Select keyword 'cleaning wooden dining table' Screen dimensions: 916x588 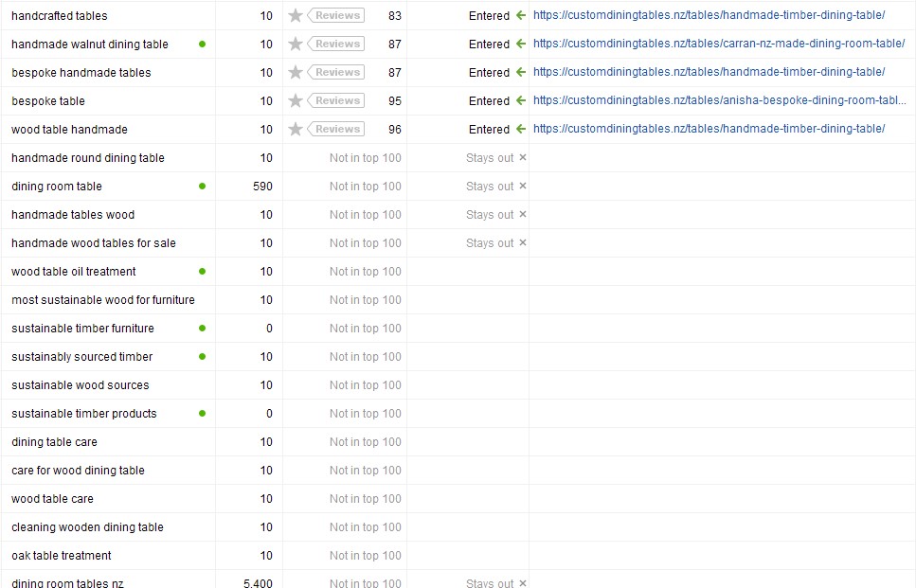(88, 527)
